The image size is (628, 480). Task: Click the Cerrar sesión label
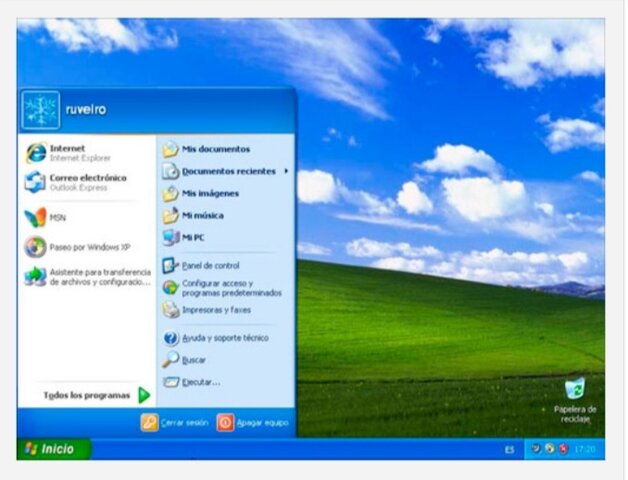pos(185,423)
